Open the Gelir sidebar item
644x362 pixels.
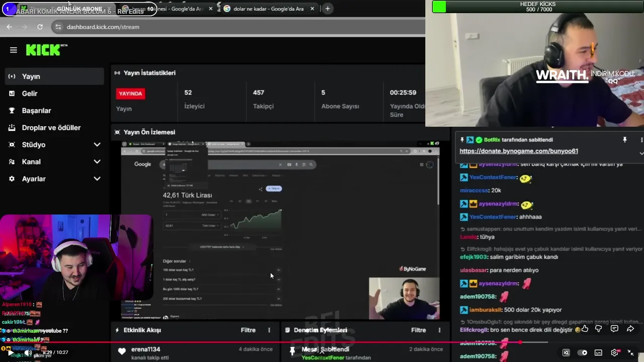coord(54,94)
